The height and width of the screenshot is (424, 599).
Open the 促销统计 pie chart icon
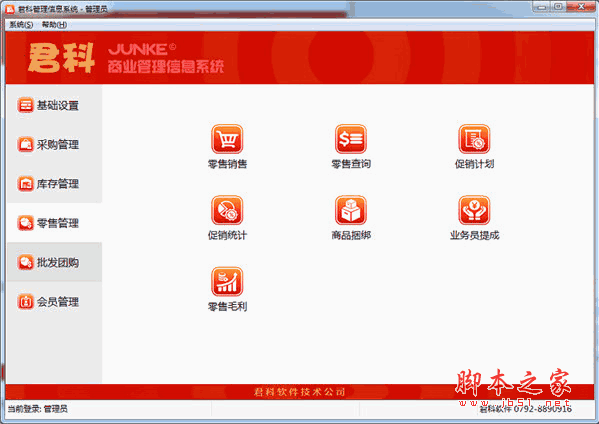(227, 210)
